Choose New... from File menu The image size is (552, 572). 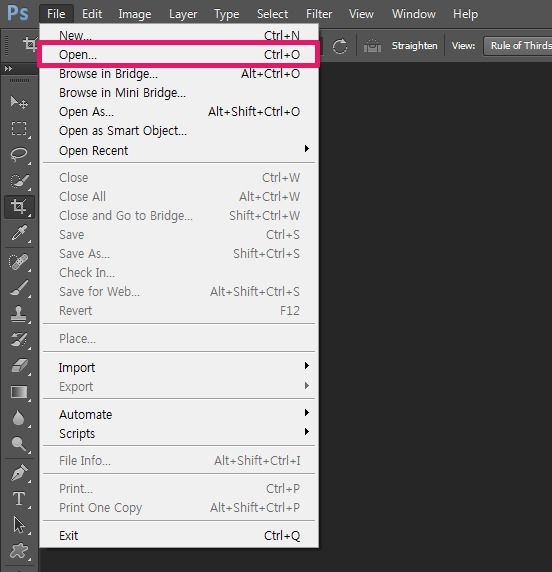pos(179,35)
